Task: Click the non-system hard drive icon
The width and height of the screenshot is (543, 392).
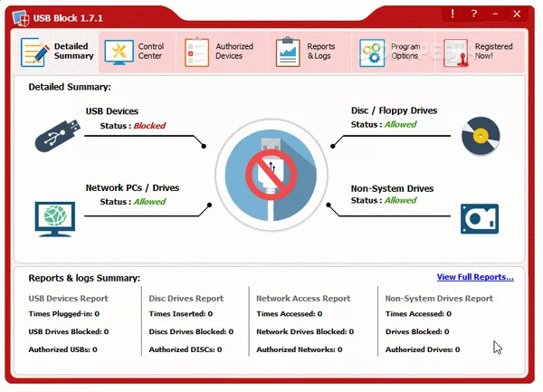Action: pyautogui.click(x=480, y=219)
